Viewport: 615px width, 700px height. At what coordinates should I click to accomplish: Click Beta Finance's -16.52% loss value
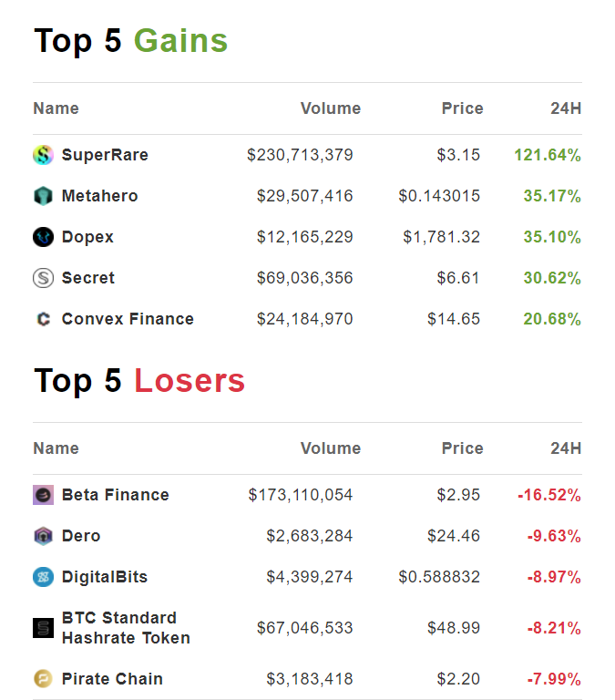click(x=548, y=495)
